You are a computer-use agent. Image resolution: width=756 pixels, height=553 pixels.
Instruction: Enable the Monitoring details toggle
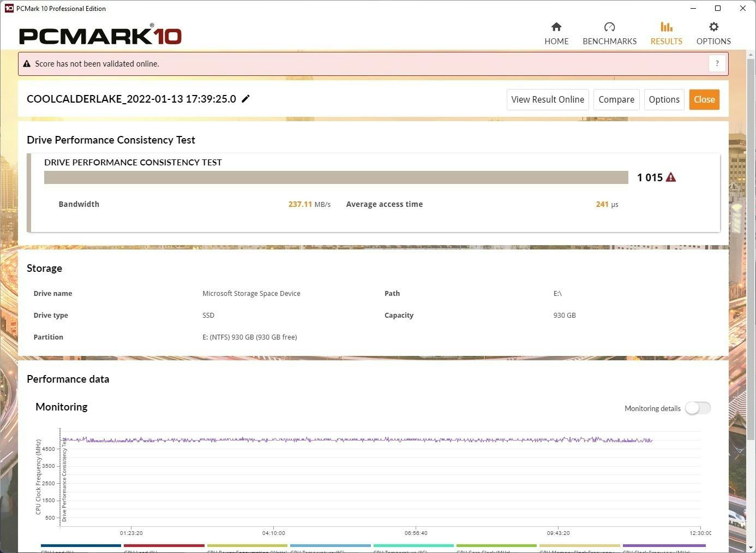[x=698, y=408]
